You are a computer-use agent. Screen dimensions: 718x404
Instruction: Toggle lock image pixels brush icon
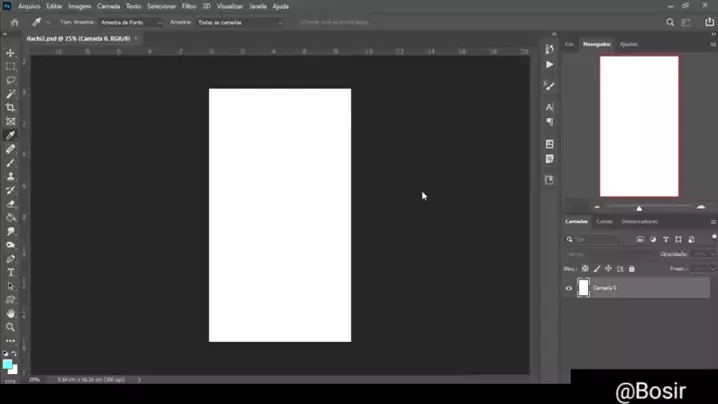click(597, 269)
